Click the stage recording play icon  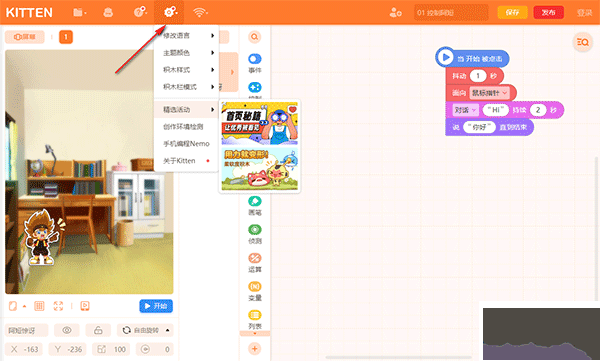[x=85, y=306]
